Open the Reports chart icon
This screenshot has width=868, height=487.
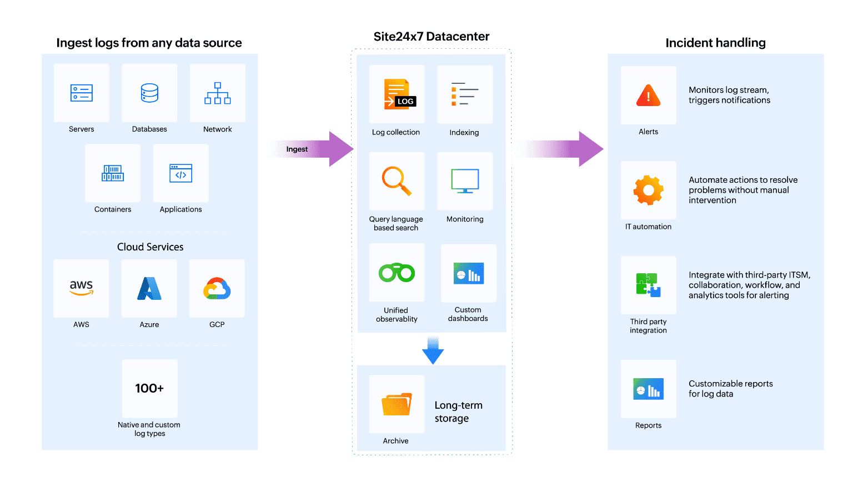[649, 389]
